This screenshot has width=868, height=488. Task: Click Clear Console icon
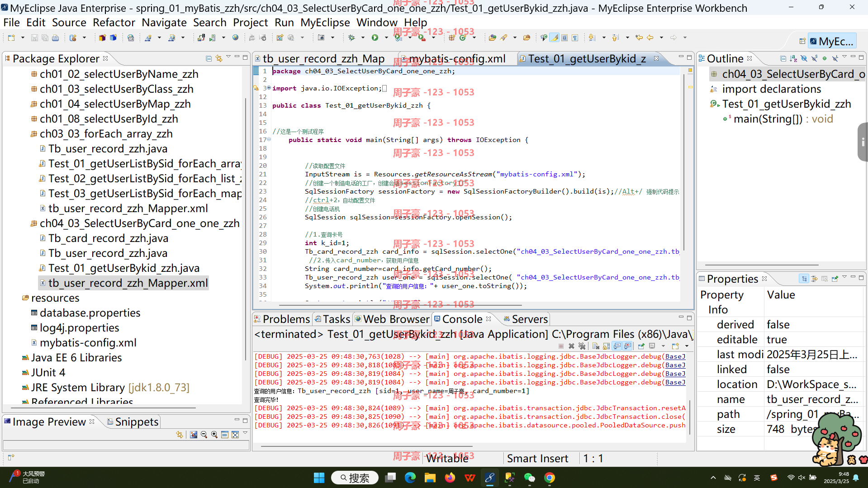click(596, 346)
